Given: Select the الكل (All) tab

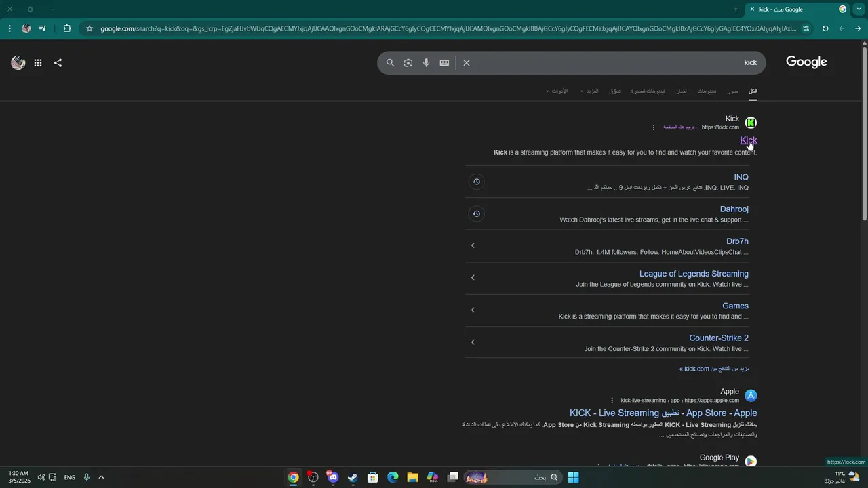Looking at the screenshot, I should coord(753,91).
